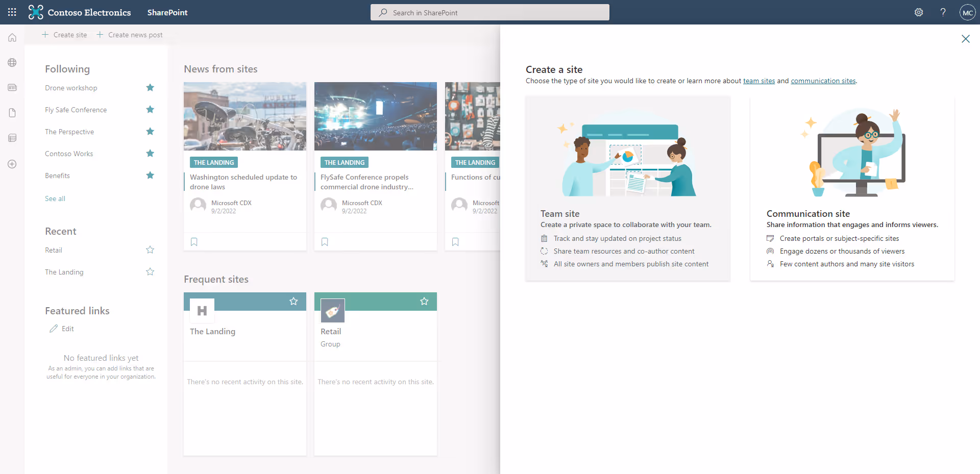
Task: Edit Featured links
Action: pyautogui.click(x=62, y=329)
